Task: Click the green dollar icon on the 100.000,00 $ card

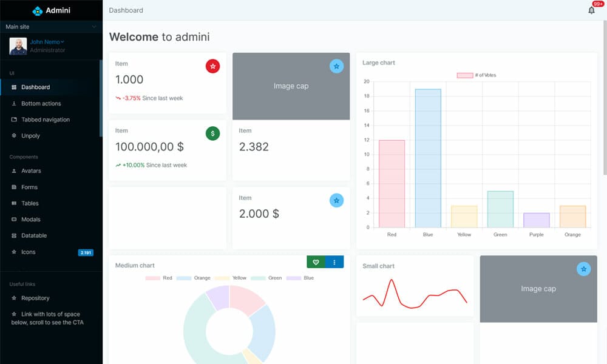Action: tap(212, 133)
